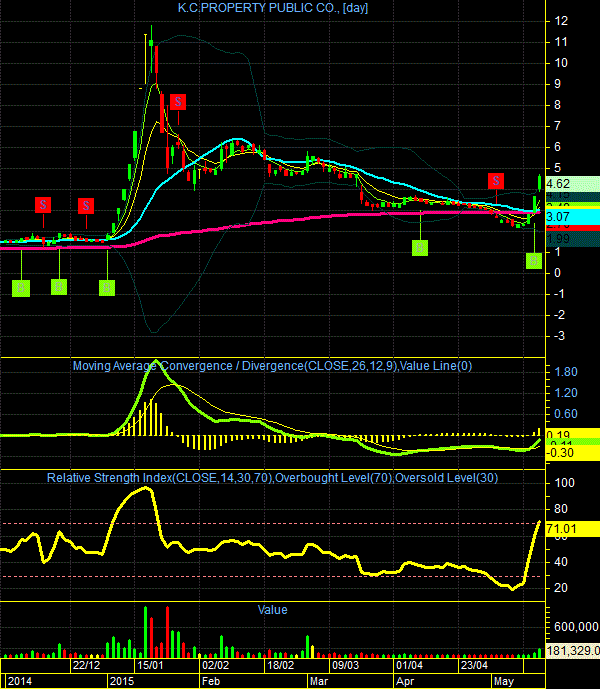Click the tallest red volume bar in the Value panel
This screenshot has width=600, height=689.
167,632
